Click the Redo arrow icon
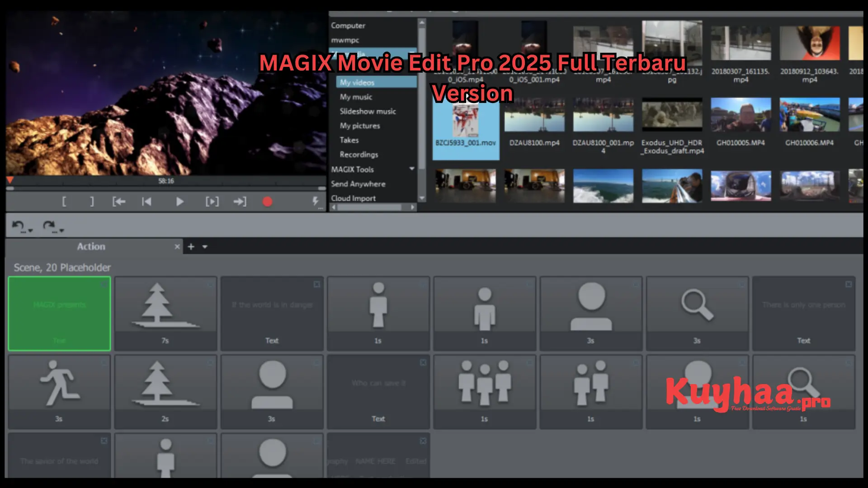Image resolution: width=868 pixels, height=488 pixels. pos(48,225)
